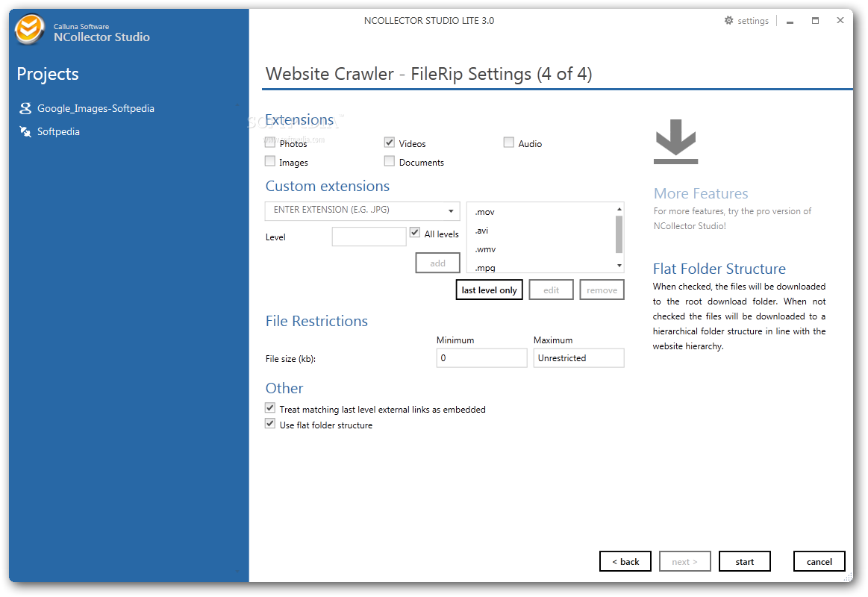Click the large download arrow icon
868x597 pixels.
click(x=675, y=142)
